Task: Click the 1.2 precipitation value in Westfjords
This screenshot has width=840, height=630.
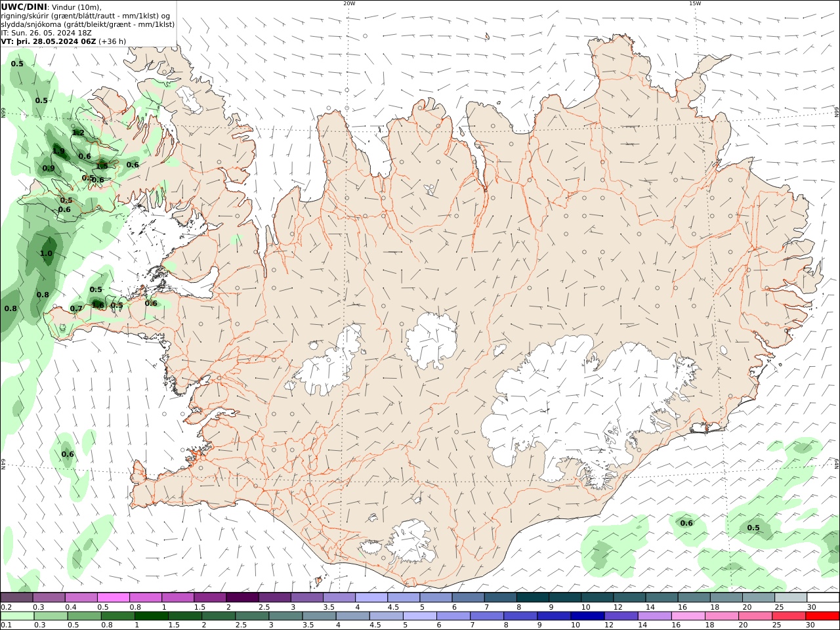Action: 78,133
